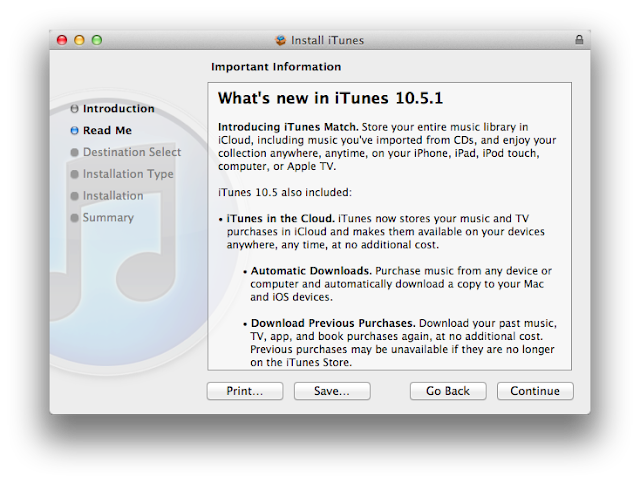Click the 'Important Information' heading

276,67
